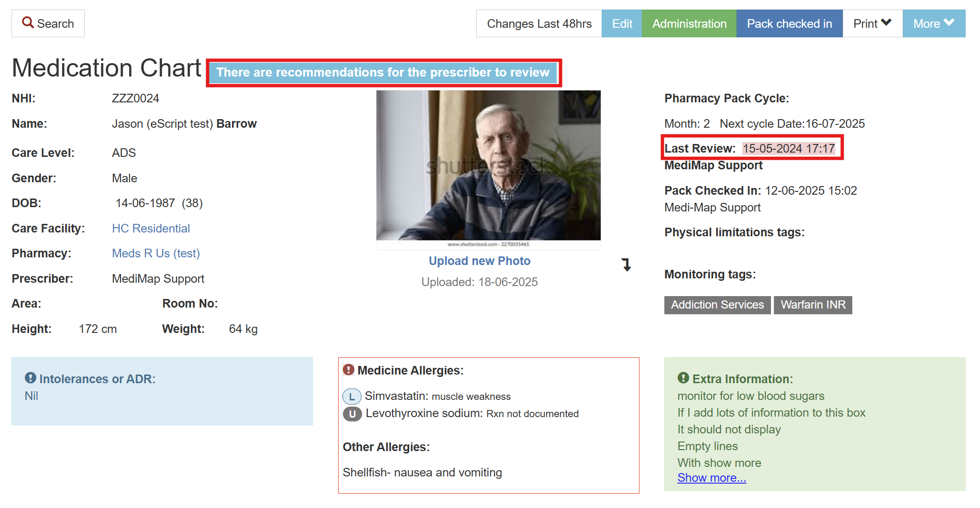Select the 'L' severity icon next to Simvastatin

352,396
